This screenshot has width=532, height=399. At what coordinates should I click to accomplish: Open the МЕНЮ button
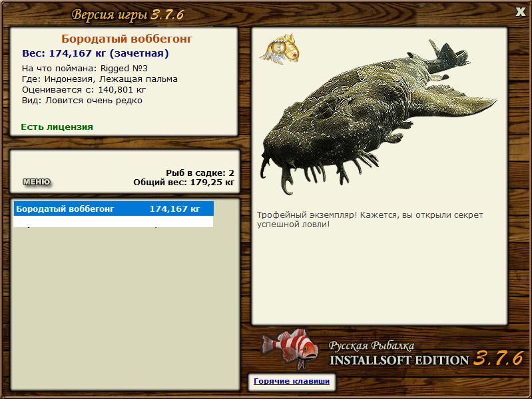click(x=37, y=183)
